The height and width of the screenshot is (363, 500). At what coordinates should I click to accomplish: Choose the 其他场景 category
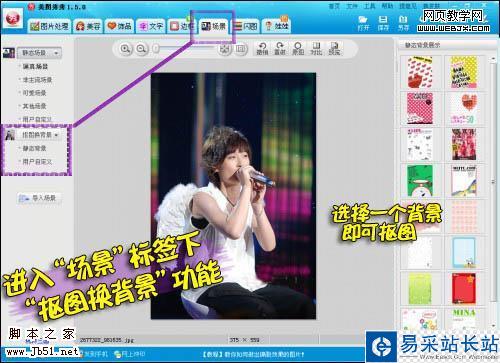click(x=34, y=106)
